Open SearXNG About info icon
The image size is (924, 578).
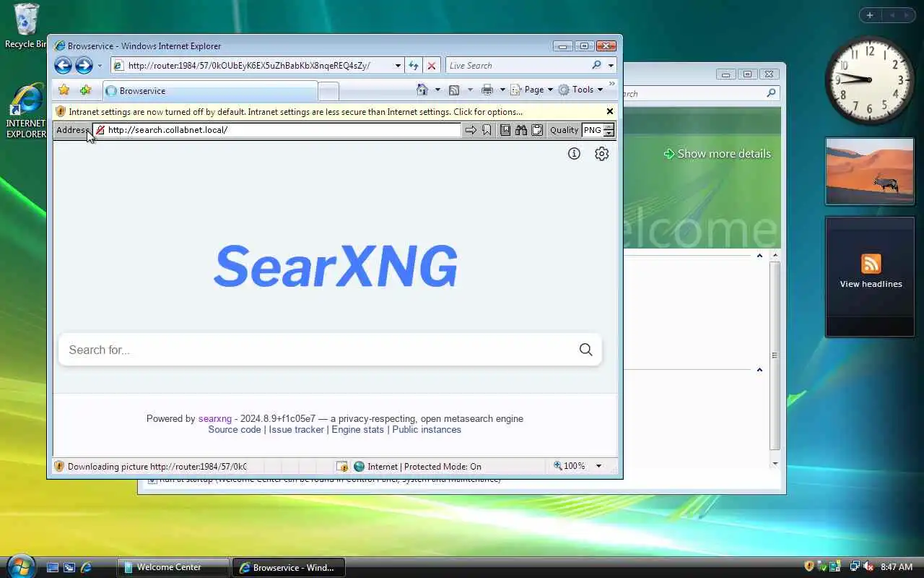574,153
